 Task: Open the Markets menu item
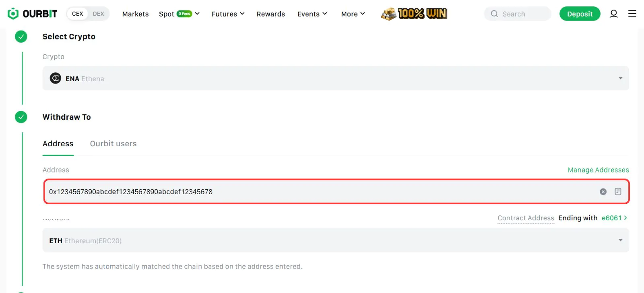[135, 14]
